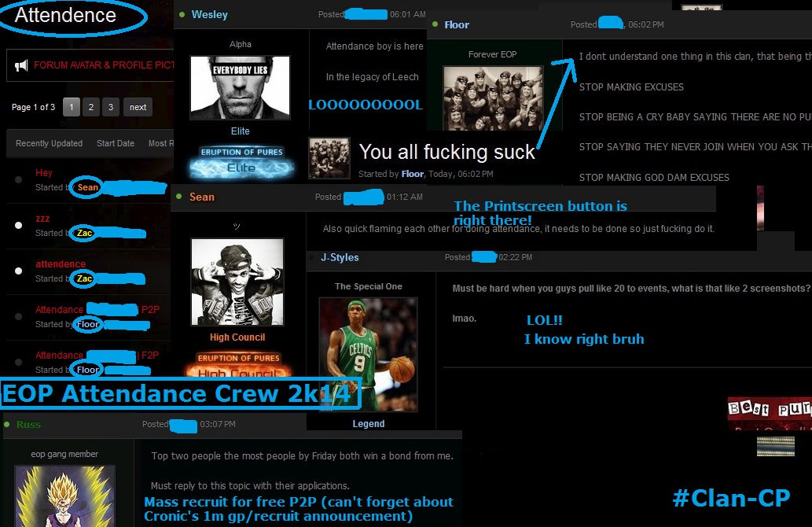The image size is (812, 527).
Task: Go to page 1 of the topic list
Action: 72,107
